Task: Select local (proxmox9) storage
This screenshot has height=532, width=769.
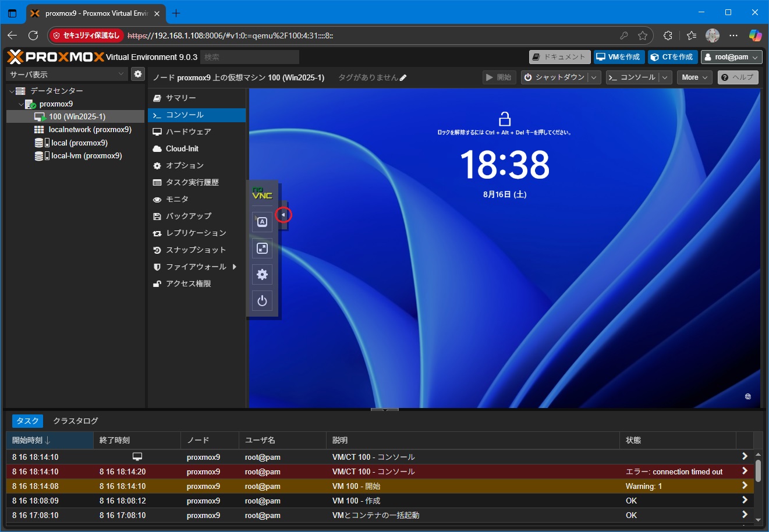Action: (75, 143)
